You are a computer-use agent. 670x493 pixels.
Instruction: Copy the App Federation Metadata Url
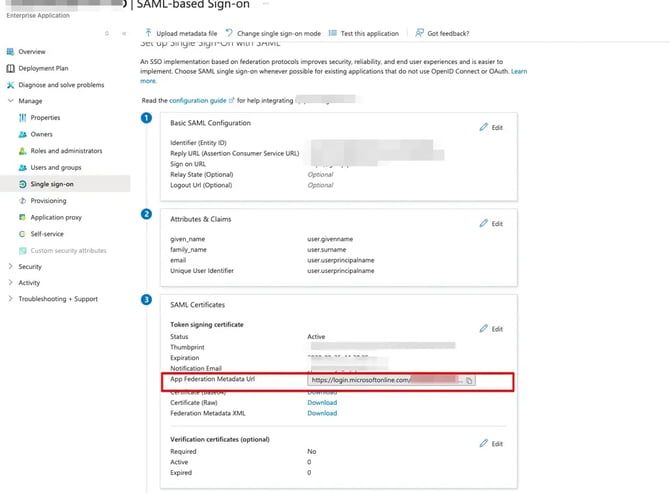469,381
